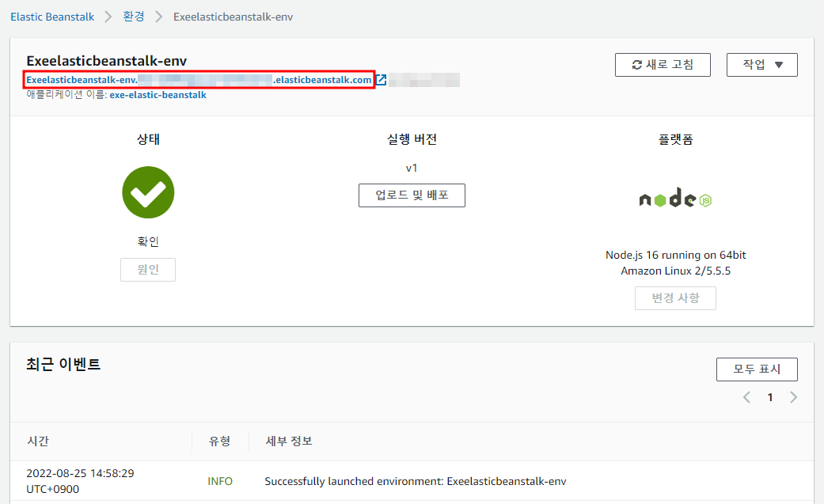Click the 시간 column header
824x504 pixels.
coord(38,441)
